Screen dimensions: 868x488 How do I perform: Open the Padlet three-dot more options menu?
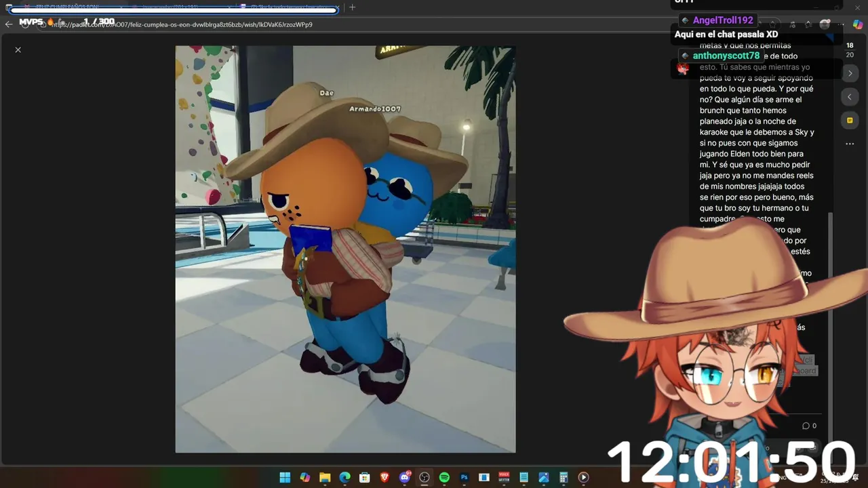point(850,144)
